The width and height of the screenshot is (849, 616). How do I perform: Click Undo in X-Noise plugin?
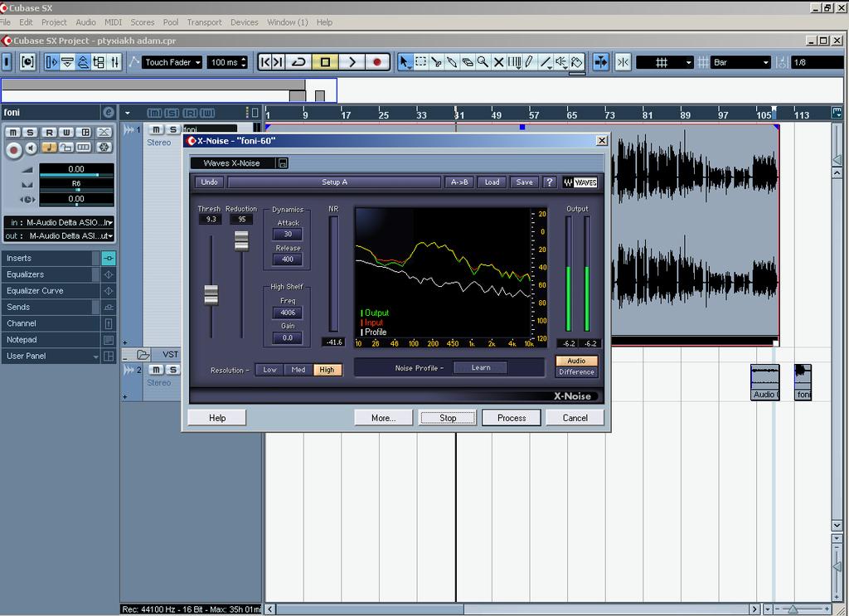[x=210, y=182]
